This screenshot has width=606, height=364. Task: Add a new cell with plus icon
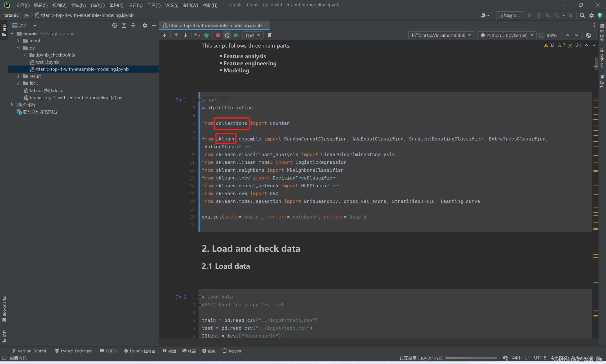(165, 35)
